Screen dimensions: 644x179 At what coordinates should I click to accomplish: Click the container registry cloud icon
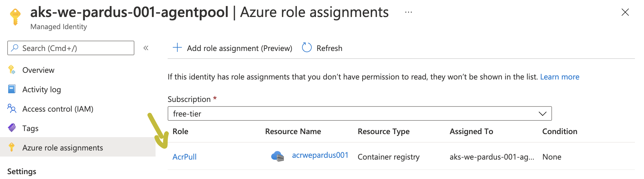(x=278, y=156)
